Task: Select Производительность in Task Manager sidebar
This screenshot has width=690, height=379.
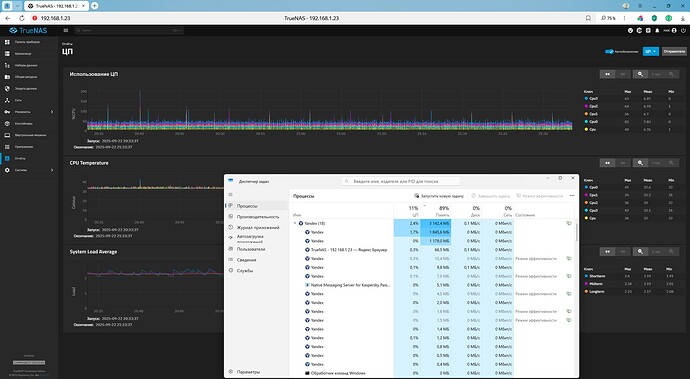Action: point(257,217)
